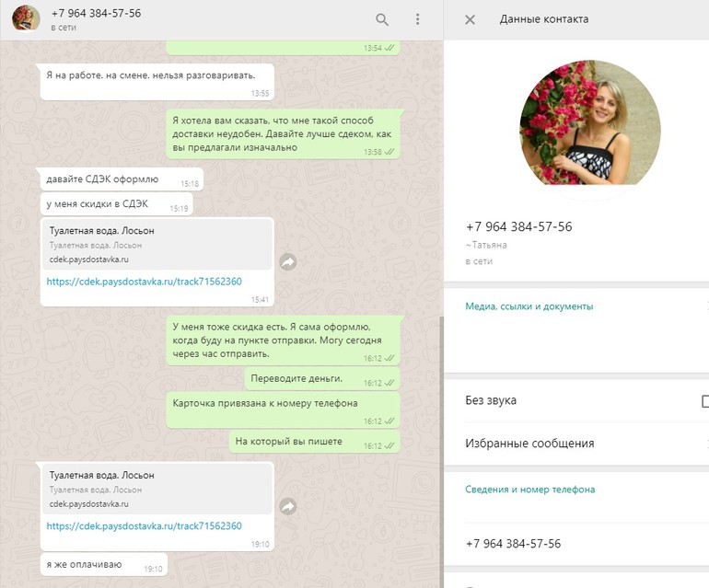Viewport: 709px width, 588px height.
Task: Click the green message Переводите деньги.
Action: pyautogui.click(x=296, y=379)
